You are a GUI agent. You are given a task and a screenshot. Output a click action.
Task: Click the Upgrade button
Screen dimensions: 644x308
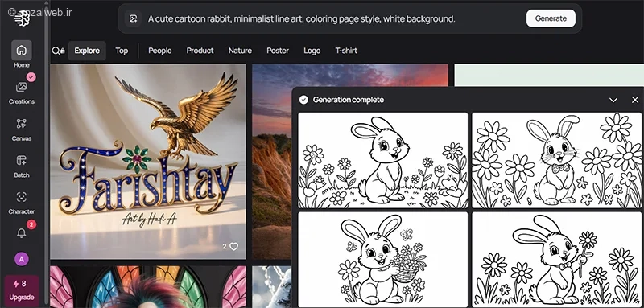pos(22,291)
